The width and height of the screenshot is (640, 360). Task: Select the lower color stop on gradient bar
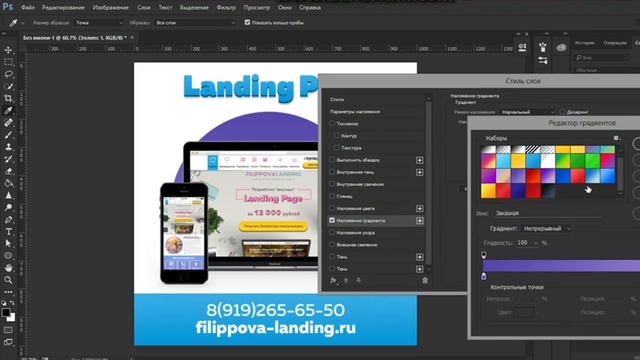tap(484, 277)
